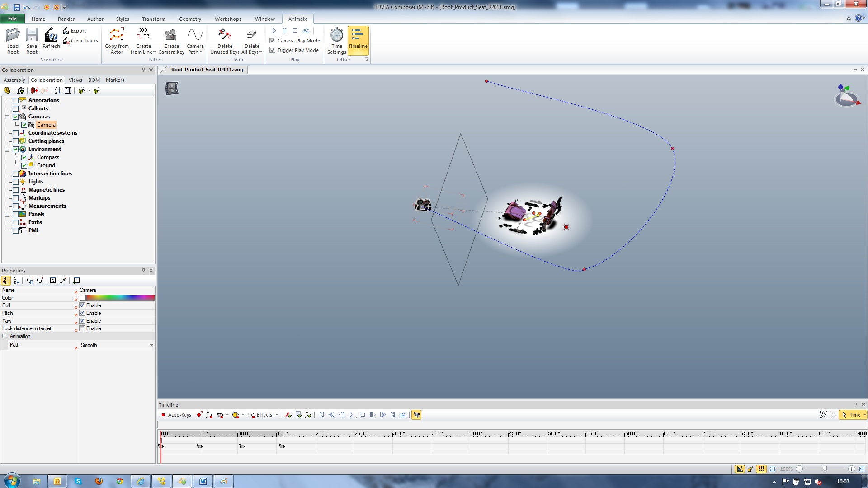Click ribbon Pause animation icon
Screen dimensions: 868x488
tap(284, 31)
